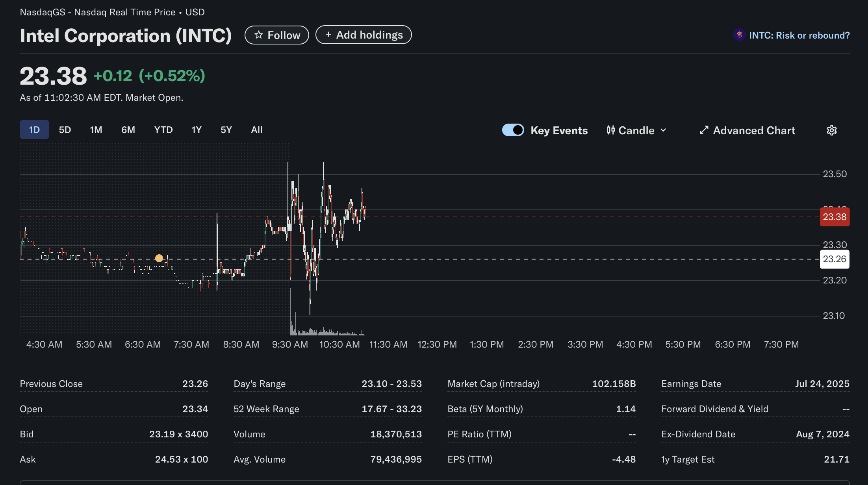The width and height of the screenshot is (868, 485).
Task: Click the plus icon in Add holdings
Action: point(328,35)
